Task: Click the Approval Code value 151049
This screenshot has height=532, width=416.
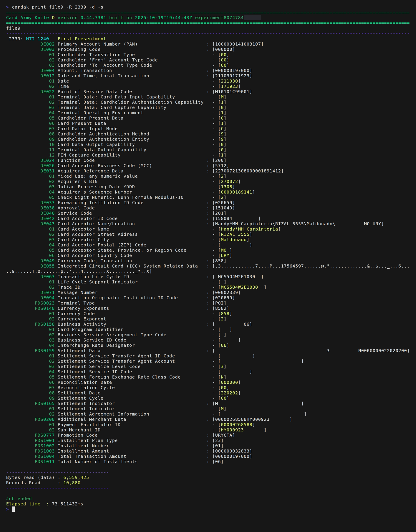Action: point(223,208)
